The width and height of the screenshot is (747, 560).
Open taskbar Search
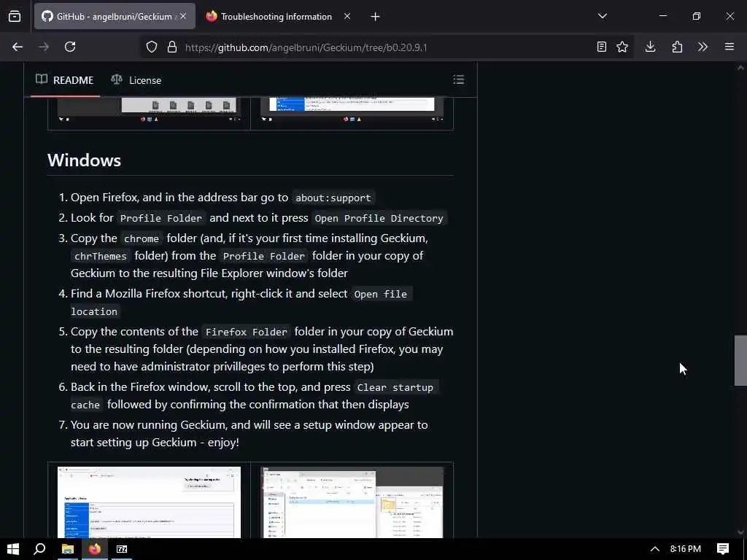[39, 549]
